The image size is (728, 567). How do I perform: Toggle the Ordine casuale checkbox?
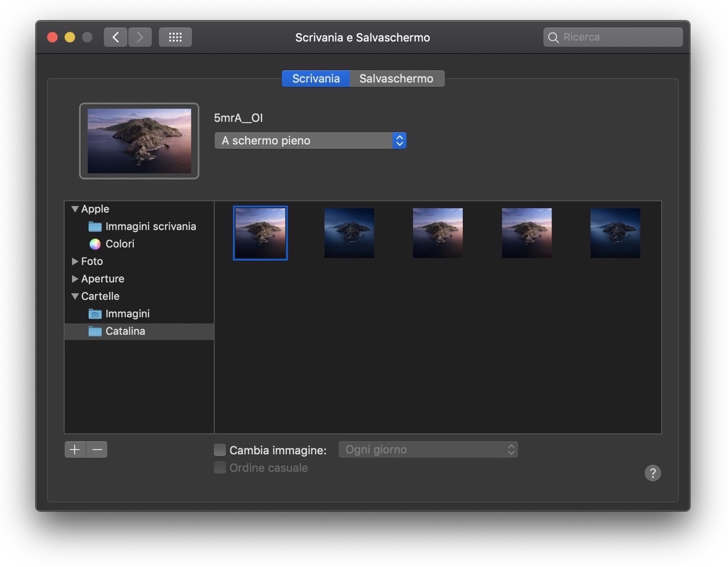click(x=220, y=468)
